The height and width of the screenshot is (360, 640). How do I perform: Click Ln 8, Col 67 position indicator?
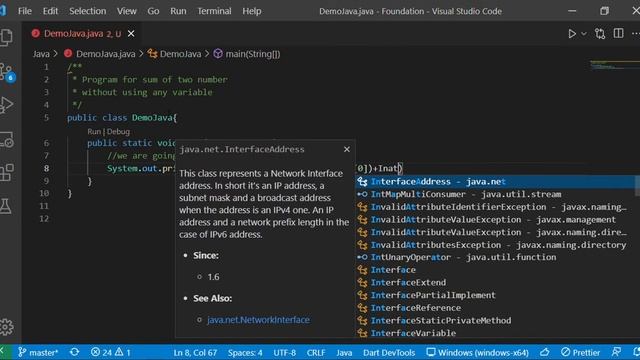click(195, 352)
